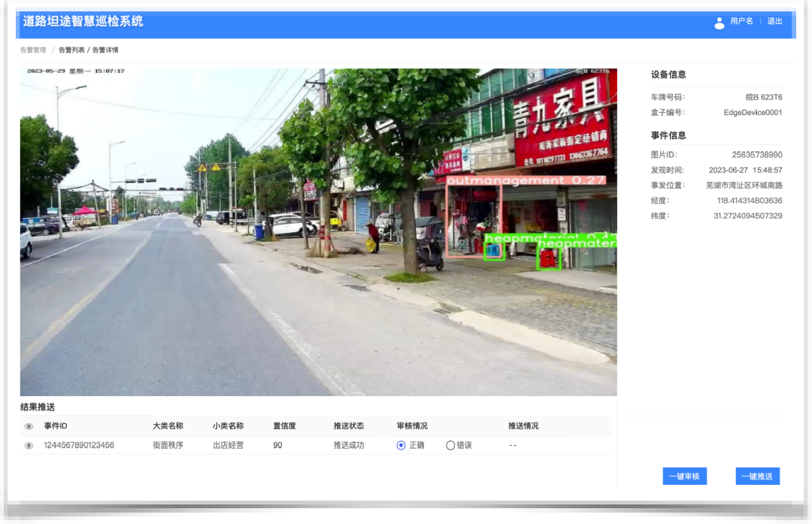Click the 一键推送 button
Image resolution: width=812 pixels, height=524 pixels.
tap(758, 477)
